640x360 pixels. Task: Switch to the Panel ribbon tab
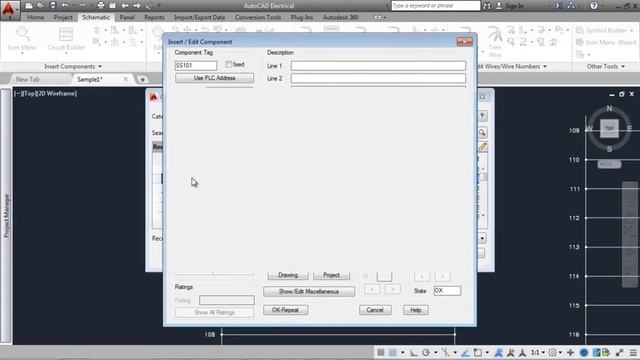coord(127,18)
